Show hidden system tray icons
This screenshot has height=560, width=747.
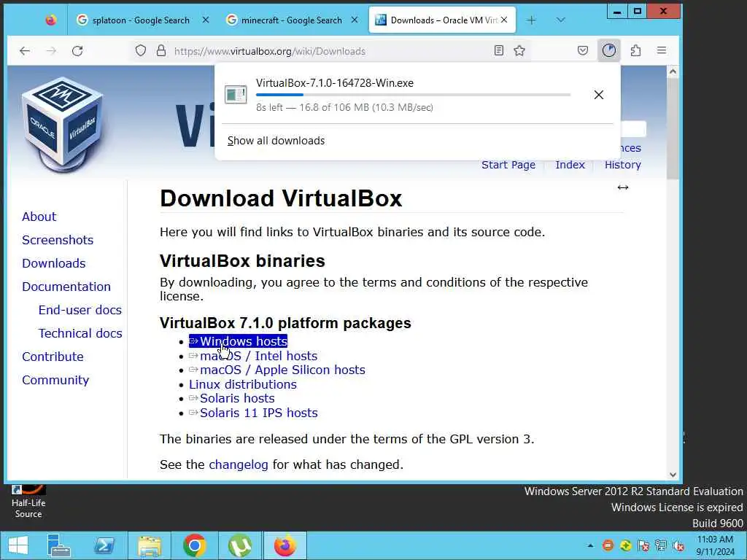pos(590,545)
